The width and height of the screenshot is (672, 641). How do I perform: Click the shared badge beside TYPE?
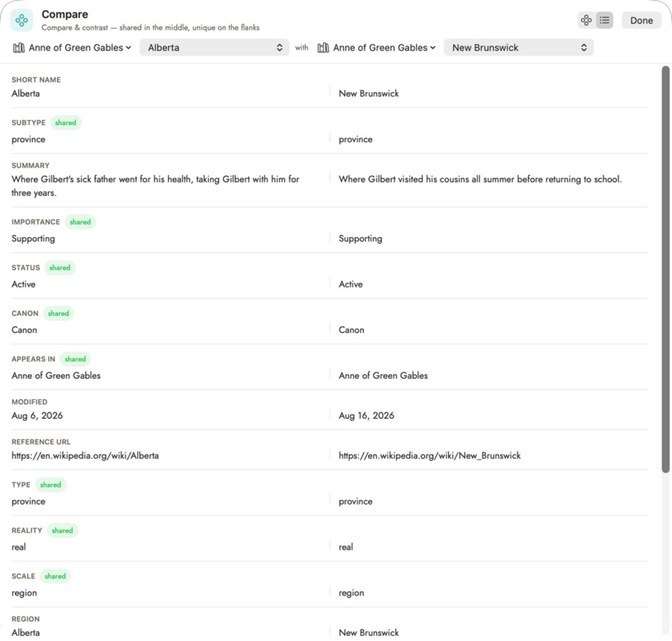coord(50,485)
